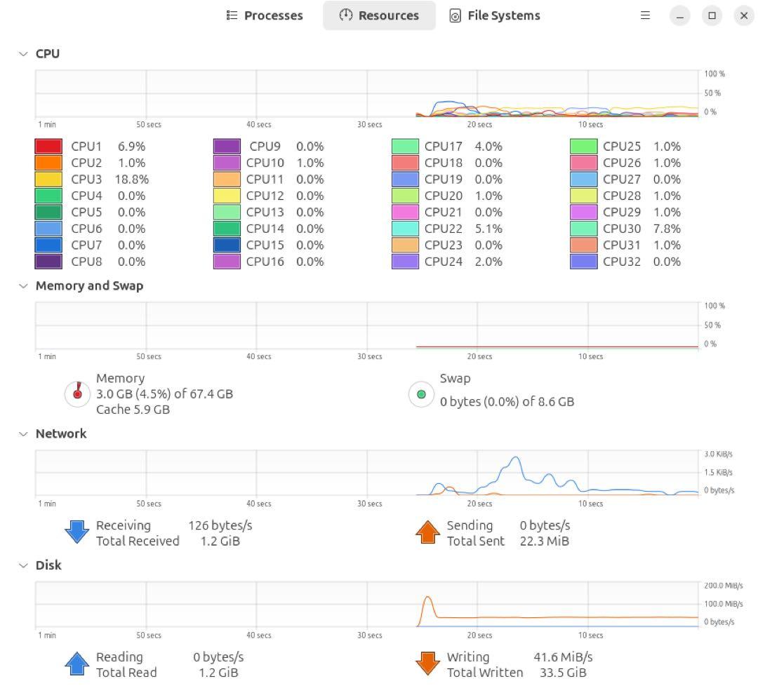Click the blue Reading up-arrow icon
The image size is (758, 700).
[77, 664]
